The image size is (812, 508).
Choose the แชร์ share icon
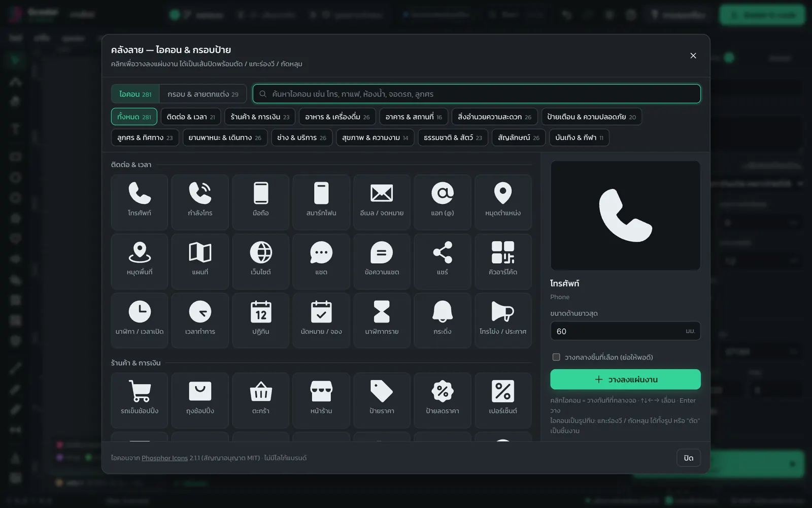[x=443, y=262]
